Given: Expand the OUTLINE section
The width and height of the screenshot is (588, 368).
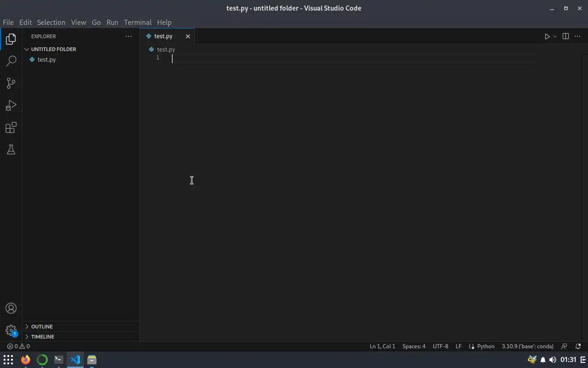Looking at the screenshot, I should [x=80, y=327].
